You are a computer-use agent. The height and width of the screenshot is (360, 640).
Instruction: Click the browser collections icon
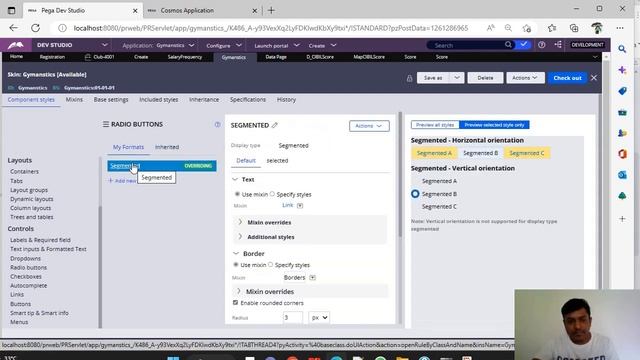(x=574, y=28)
